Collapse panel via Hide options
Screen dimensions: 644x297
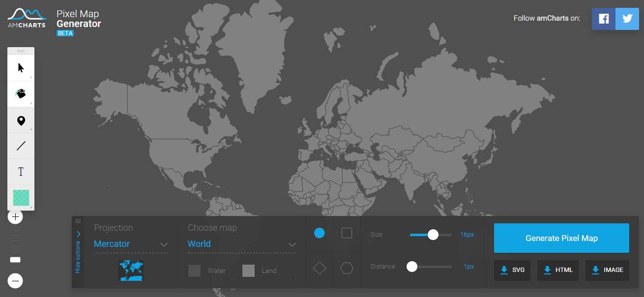(x=78, y=252)
